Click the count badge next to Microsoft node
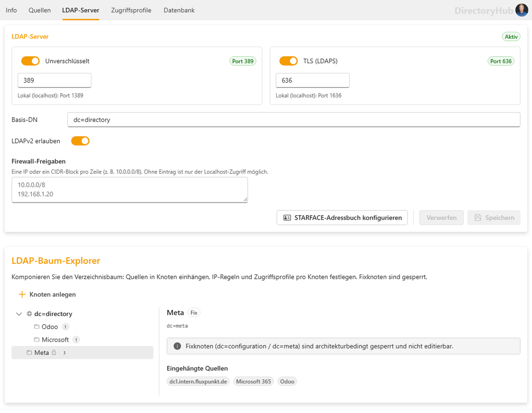The height and width of the screenshot is (413, 532). click(76, 340)
